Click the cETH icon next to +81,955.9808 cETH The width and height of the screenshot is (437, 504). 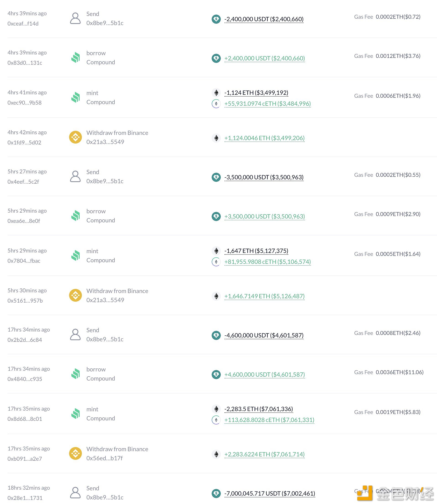[216, 262]
